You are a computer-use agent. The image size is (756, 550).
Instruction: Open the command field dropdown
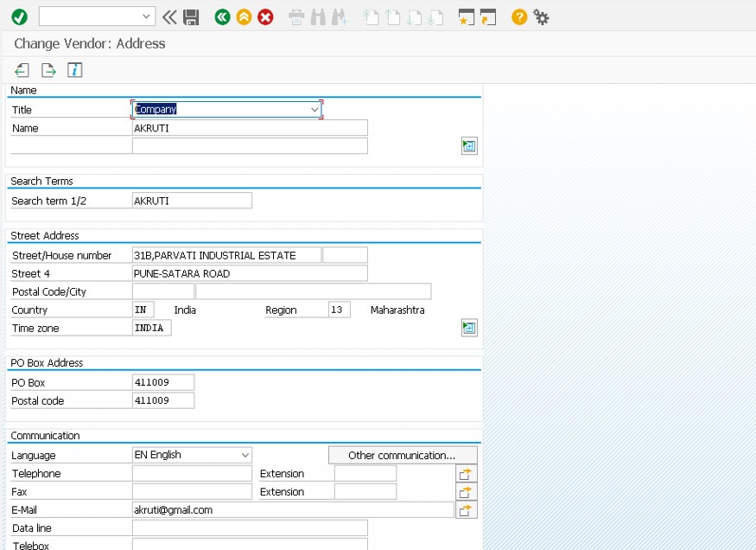[x=146, y=16]
